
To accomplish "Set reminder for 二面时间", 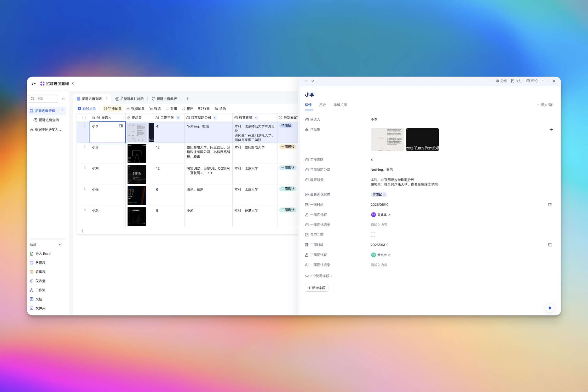I will [550, 245].
